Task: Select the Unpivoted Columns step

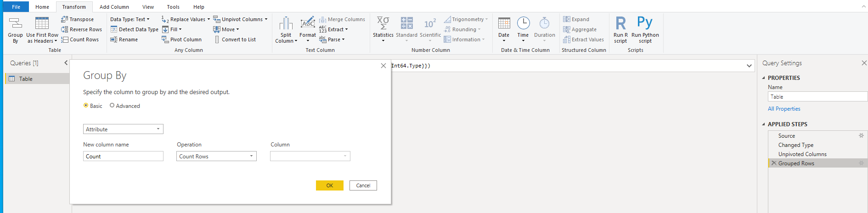Action: pyautogui.click(x=802, y=154)
